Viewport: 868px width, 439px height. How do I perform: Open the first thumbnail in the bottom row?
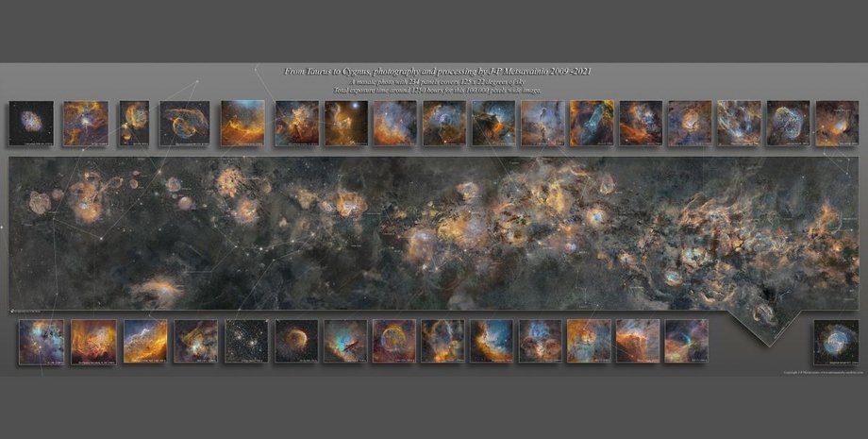(x=42, y=341)
